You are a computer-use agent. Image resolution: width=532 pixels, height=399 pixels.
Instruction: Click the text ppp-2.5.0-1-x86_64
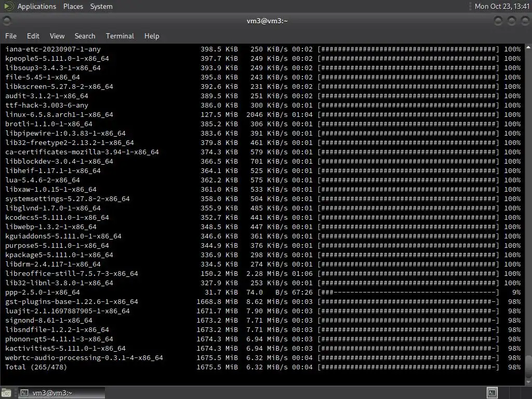[43, 292]
